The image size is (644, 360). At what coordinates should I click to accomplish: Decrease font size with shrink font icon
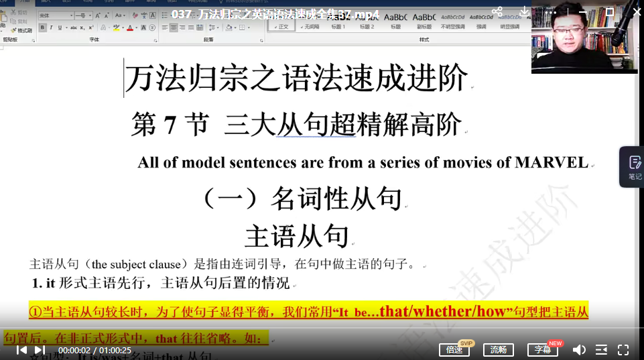[x=107, y=15]
